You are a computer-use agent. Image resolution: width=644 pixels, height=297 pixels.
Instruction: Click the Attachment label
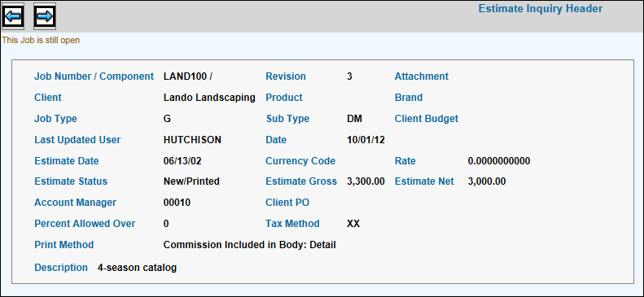[x=422, y=76]
